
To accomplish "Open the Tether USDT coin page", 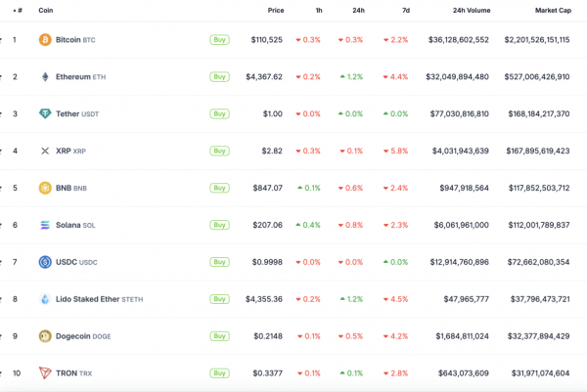I will [77, 113].
